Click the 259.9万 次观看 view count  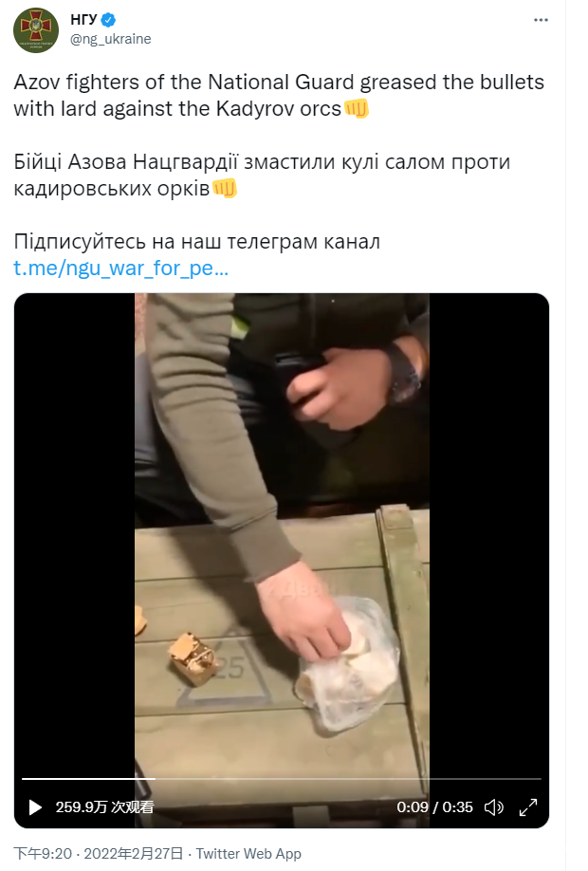[105, 807]
